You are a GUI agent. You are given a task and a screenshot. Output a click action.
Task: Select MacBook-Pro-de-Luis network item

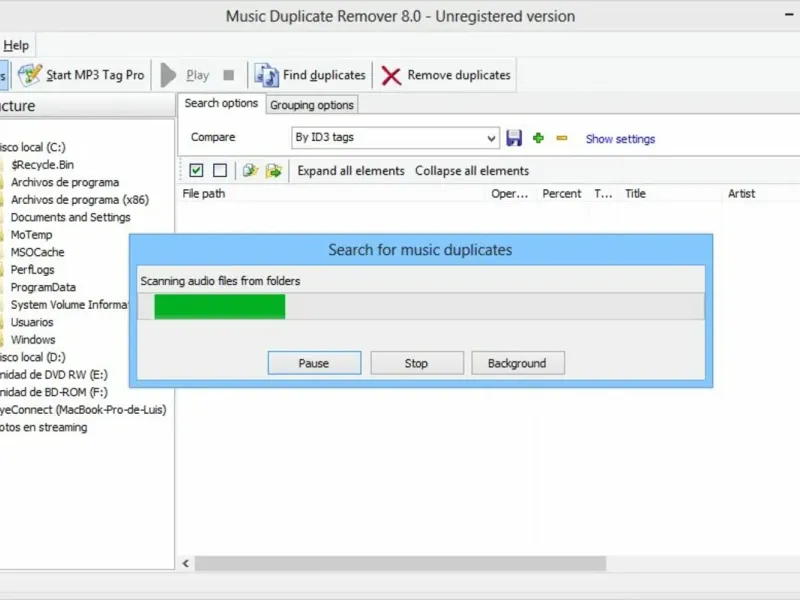point(83,410)
